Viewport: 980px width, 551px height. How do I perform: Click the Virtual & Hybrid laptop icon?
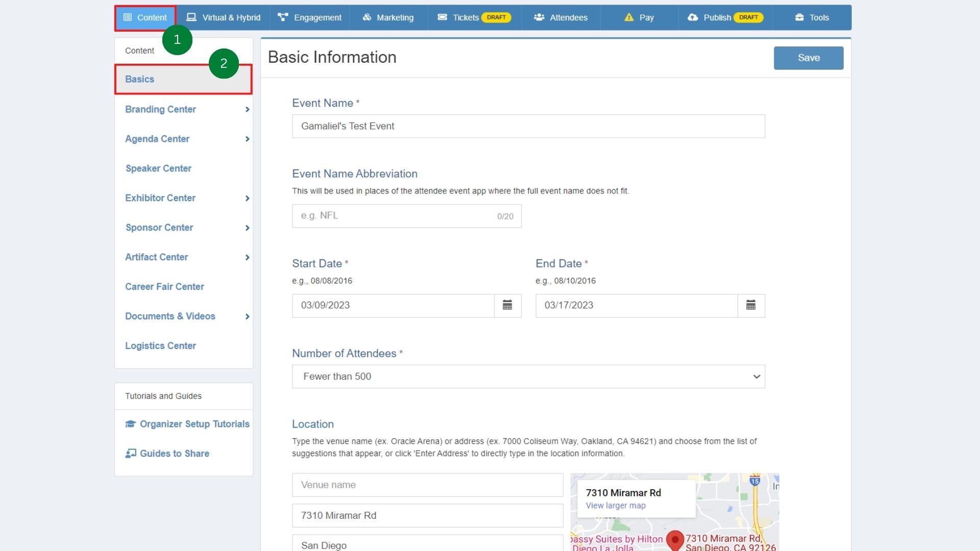(191, 17)
